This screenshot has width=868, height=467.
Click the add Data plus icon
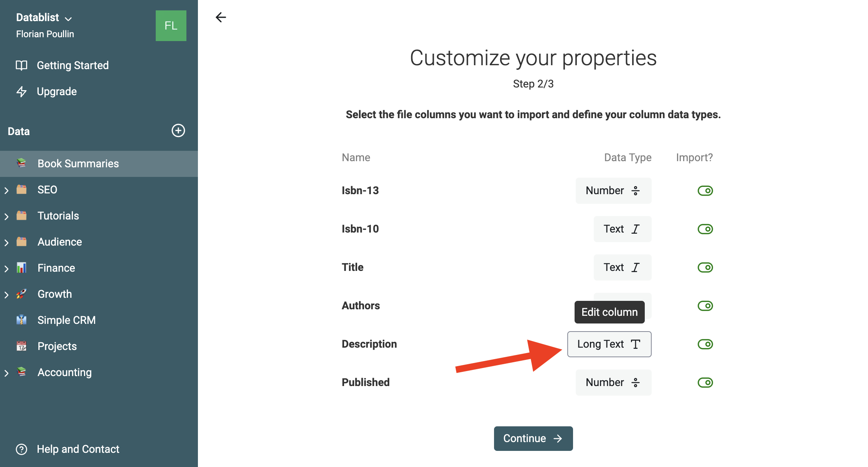[178, 131]
